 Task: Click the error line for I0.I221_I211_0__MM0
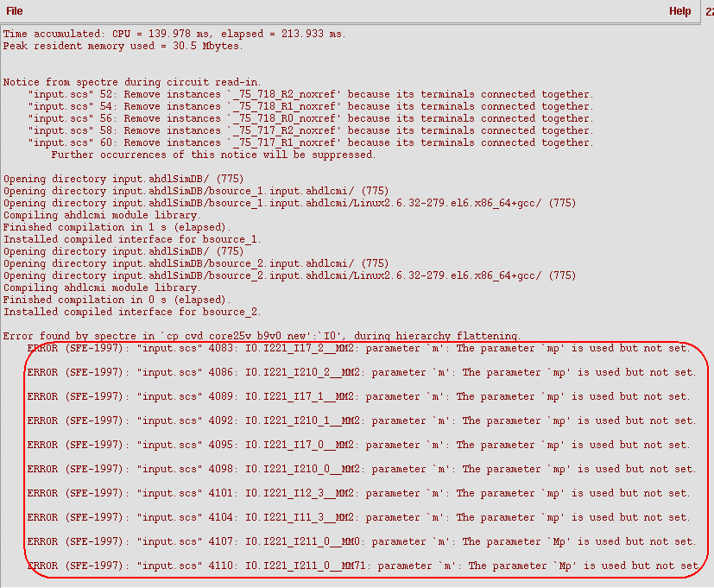(x=361, y=541)
